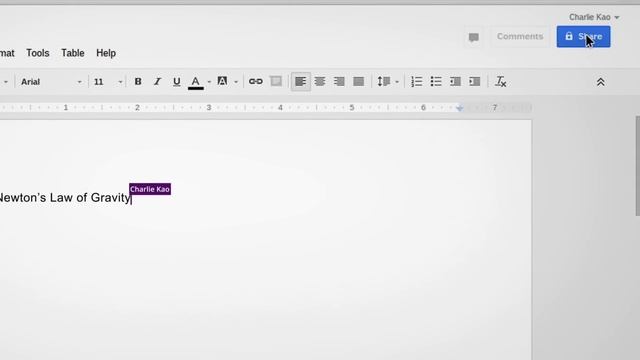Image resolution: width=640 pixels, height=360 pixels.
Task: Click the text Newton's Law of Gravity
Action: (x=64, y=198)
